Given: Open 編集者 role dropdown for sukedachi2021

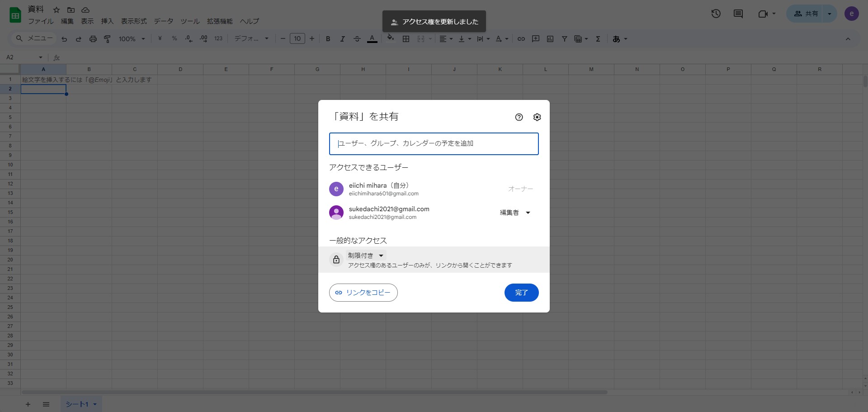Looking at the screenshot, I should (x=515, y=213).
